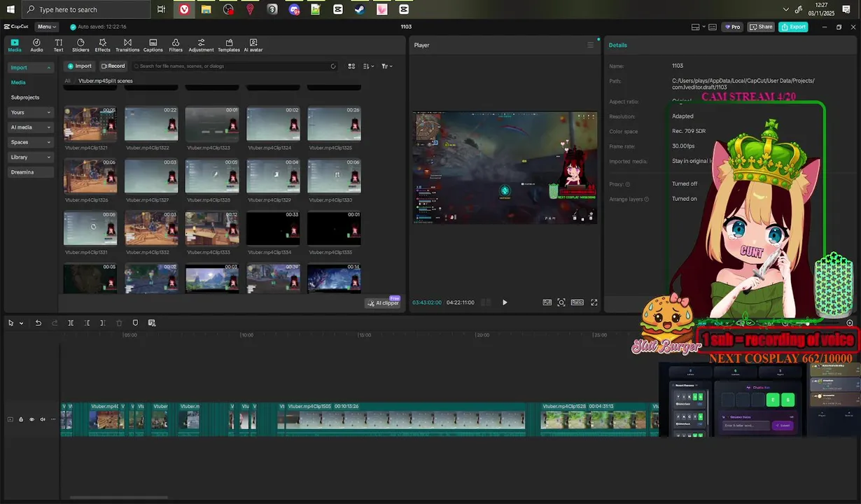
Task: Click the crop/focus frame icon in player
Action: point(561,302)
